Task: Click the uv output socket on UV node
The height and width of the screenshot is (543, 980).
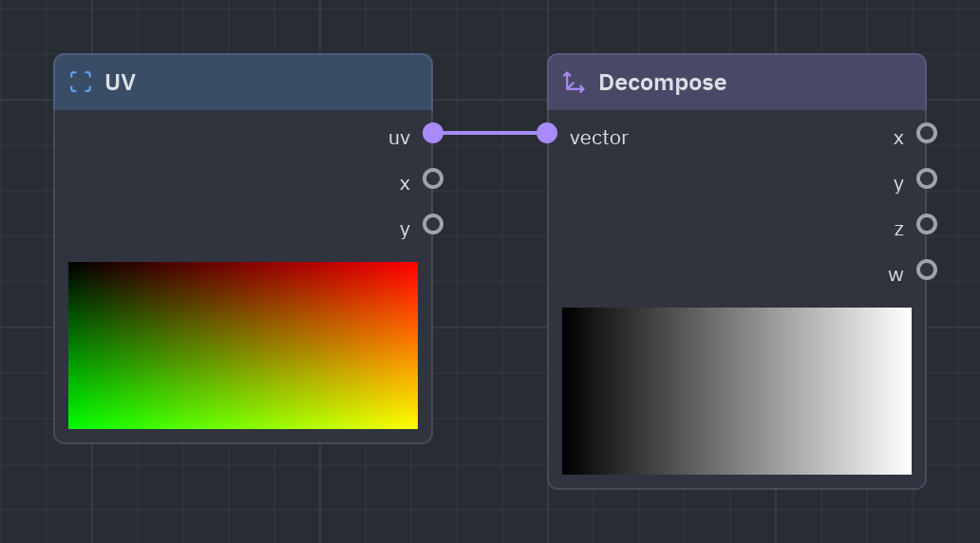Action: coord(433,133)
